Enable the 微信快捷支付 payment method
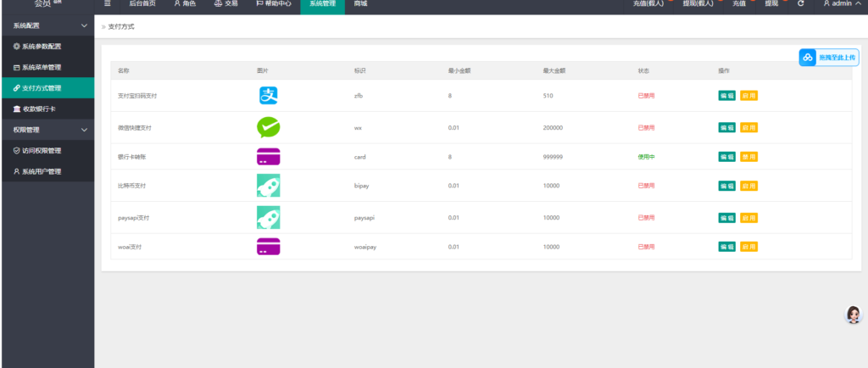 point(749,127)
